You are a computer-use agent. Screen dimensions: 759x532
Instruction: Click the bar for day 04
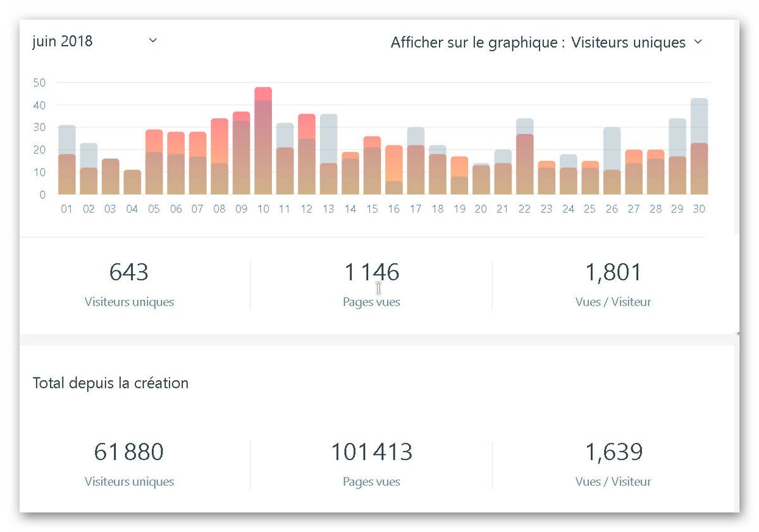(132, 182)
